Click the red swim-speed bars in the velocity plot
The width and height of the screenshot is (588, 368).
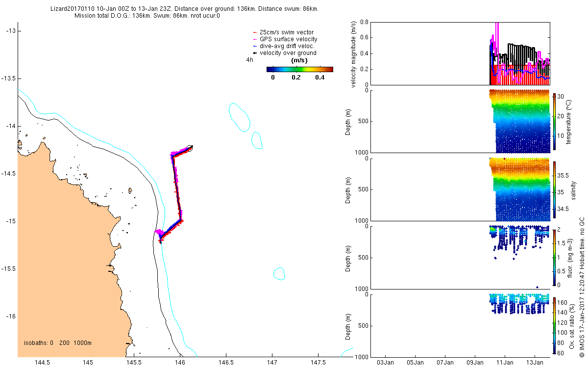pos(520,75)
